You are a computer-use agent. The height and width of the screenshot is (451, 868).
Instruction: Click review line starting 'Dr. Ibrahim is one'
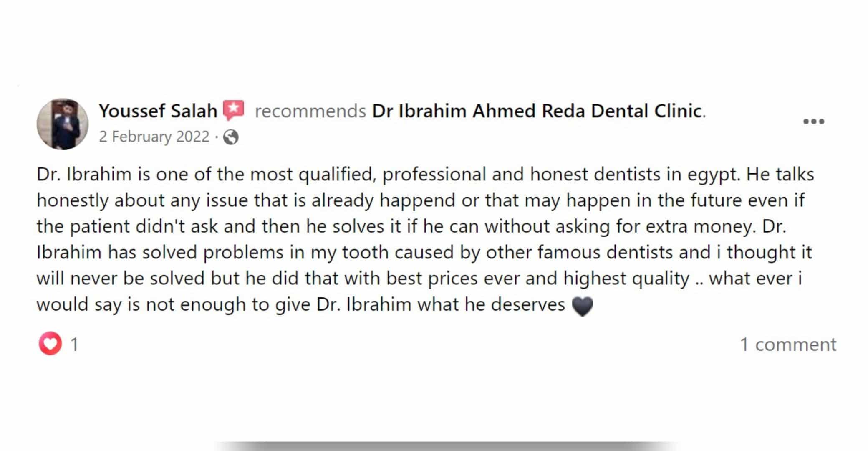[x=425, y=175]
